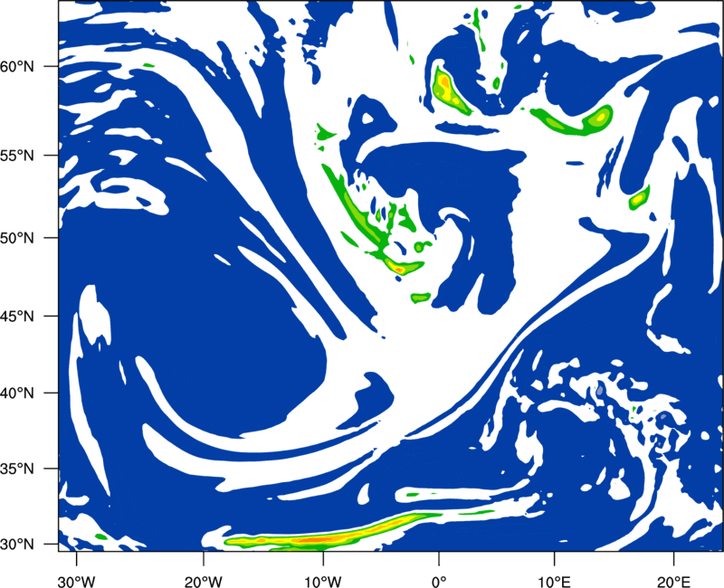
Task: Click the 55°N latitude label
Action: (17, 156)
